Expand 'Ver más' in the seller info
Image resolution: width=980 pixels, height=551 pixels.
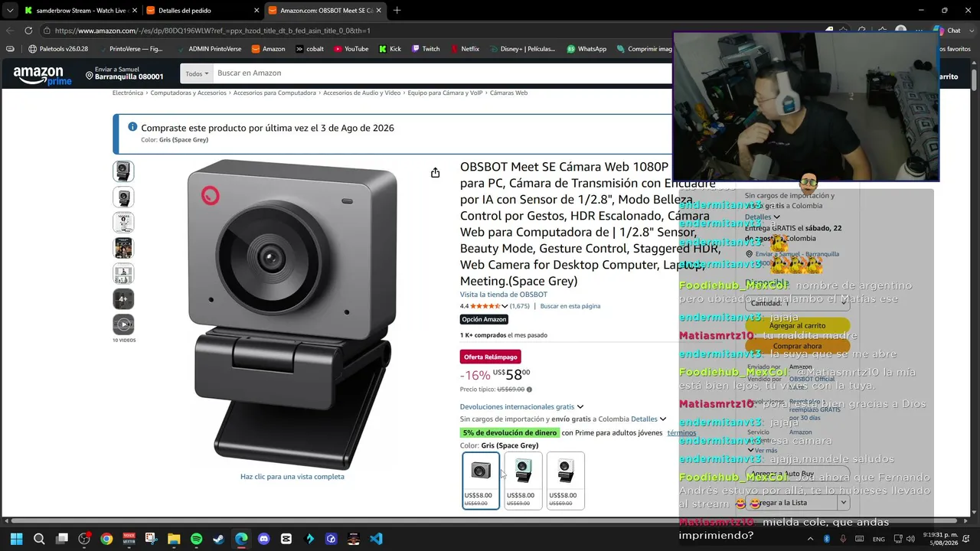[x=763, y=451]
